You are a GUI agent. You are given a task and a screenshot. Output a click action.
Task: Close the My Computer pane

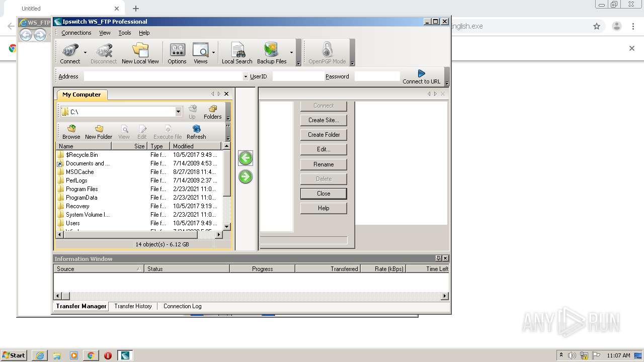point(226,94)
